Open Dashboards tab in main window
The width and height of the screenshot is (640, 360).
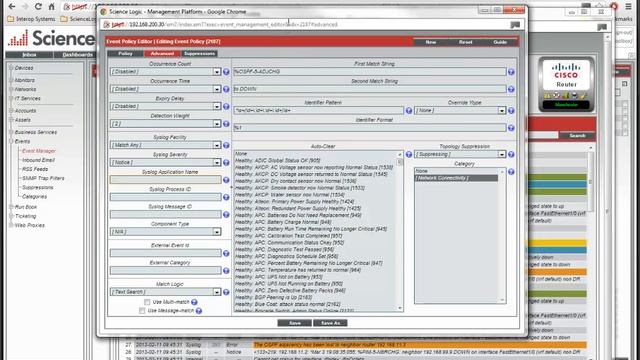77,55
